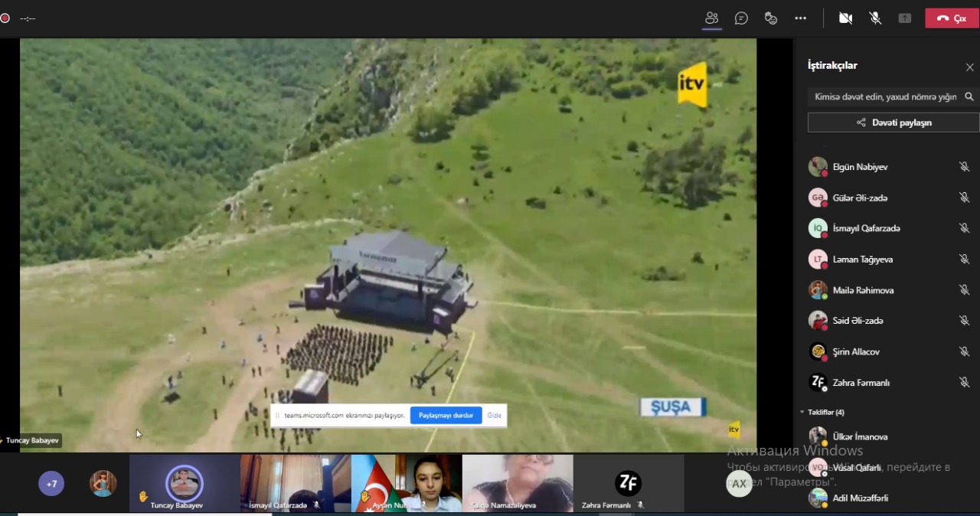
Task: Click Dəvəti paylaşın button
Action: coord(893,122)
